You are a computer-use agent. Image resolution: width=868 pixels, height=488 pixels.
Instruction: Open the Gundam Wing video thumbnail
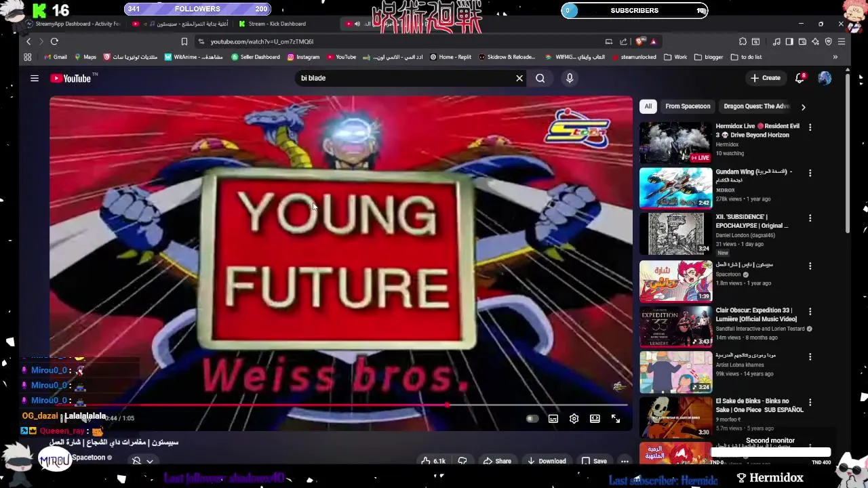click(675, 188)
